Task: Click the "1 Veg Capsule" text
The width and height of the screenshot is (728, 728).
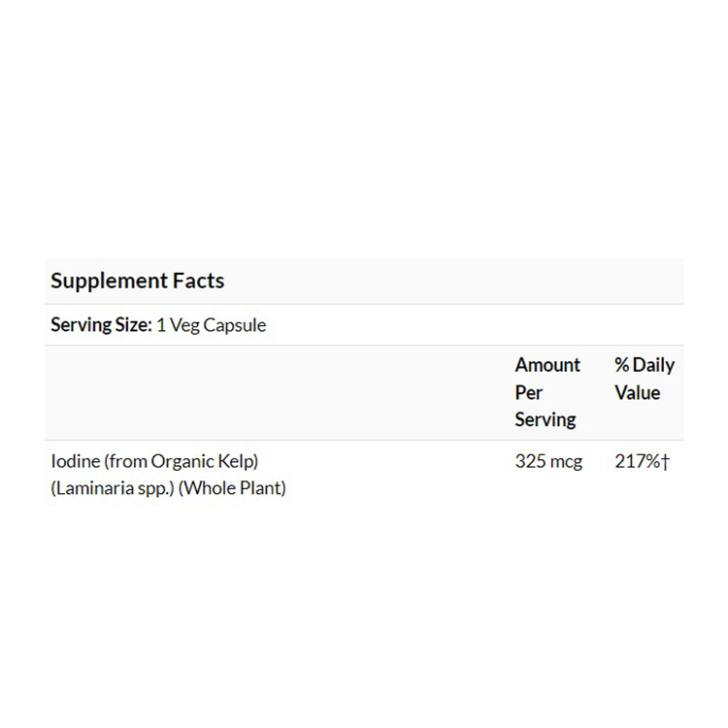Action: pyautogui.click(x=211, y=325)
